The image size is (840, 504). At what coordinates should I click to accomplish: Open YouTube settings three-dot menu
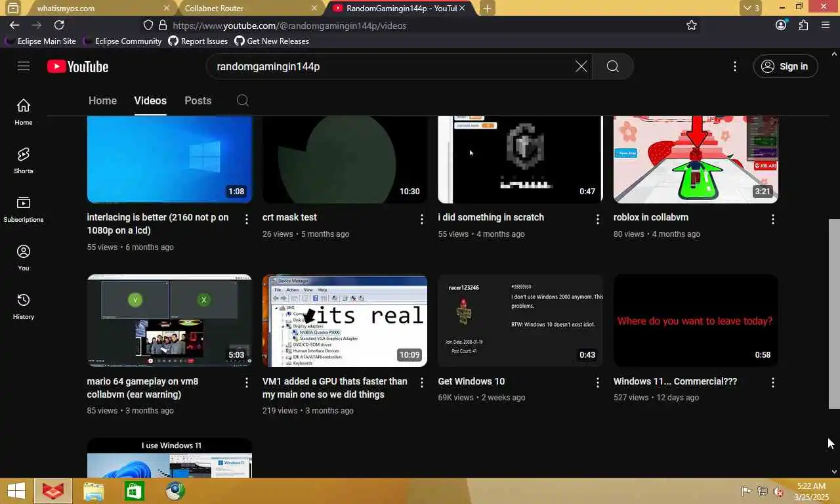(x=735, y=66)
